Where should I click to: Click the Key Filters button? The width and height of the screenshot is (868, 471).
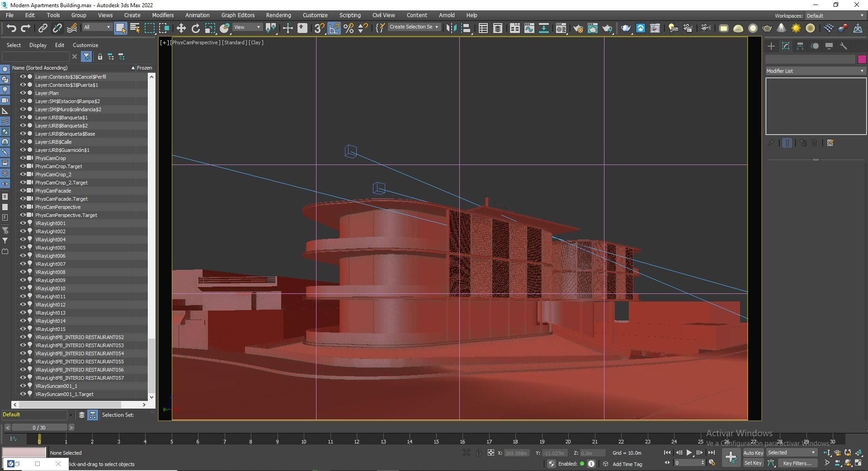point(798,463)
